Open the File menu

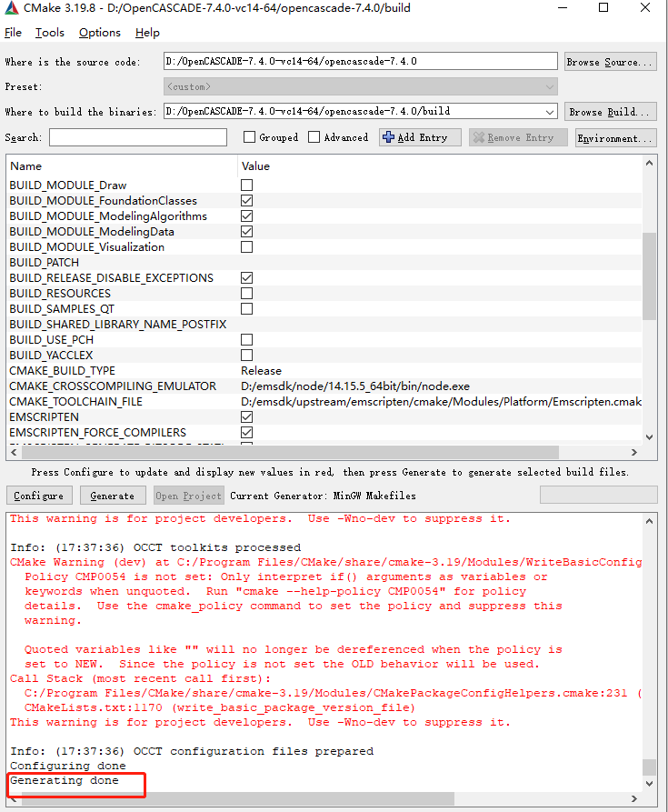(13, 33)
